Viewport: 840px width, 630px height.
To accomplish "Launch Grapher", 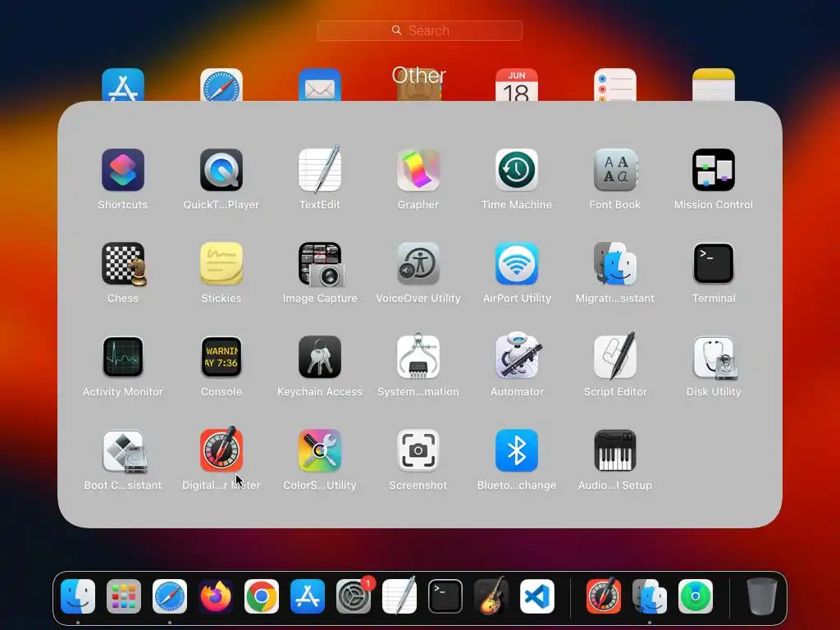I will click(x=418, y=171).
